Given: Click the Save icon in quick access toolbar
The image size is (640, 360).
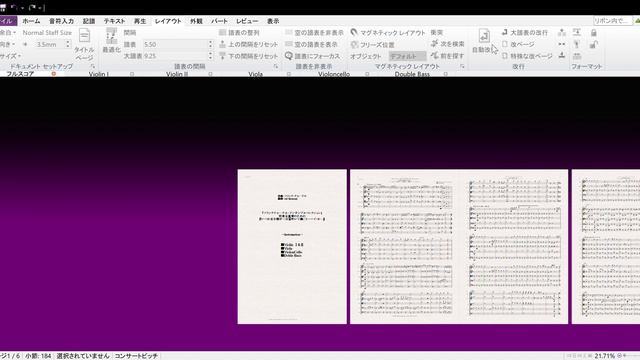Looking at the screenshot, I should tap(3, 7).
